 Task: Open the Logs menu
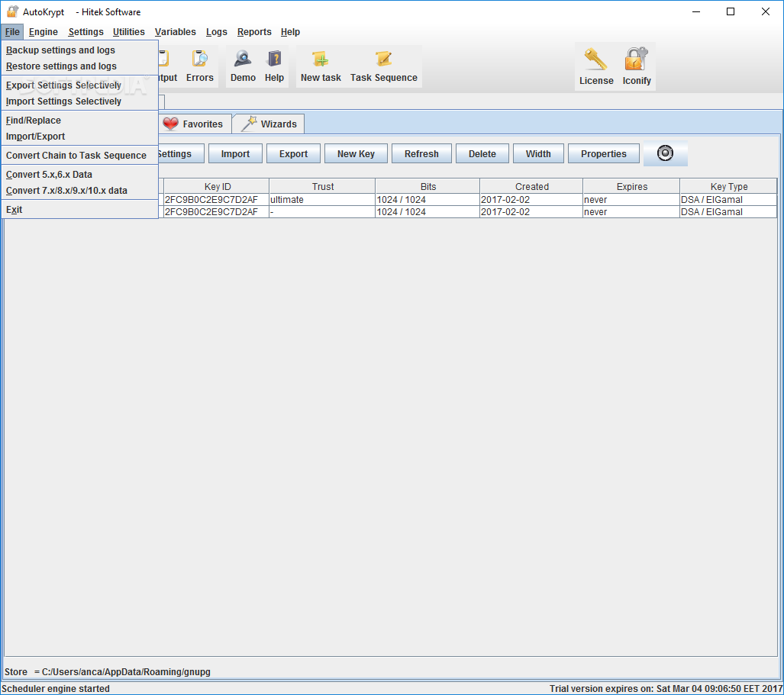217,32
